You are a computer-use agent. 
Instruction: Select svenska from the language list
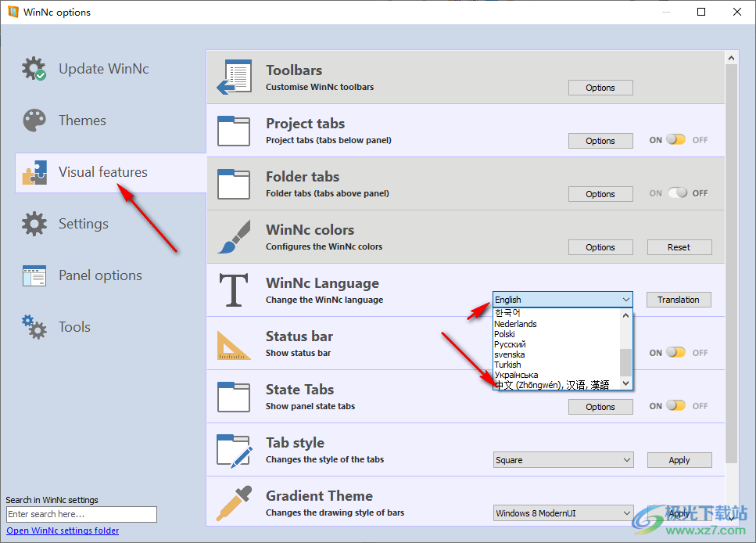pos(557,354)
